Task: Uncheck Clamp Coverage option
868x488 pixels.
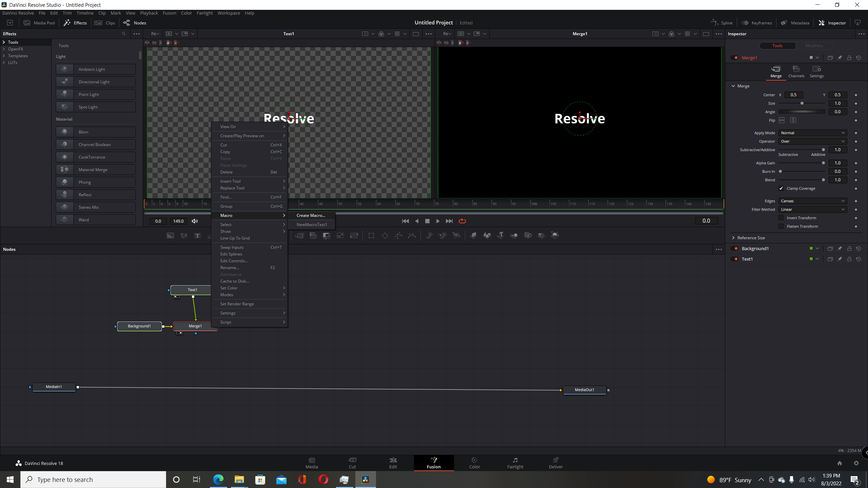Action: 781,188
